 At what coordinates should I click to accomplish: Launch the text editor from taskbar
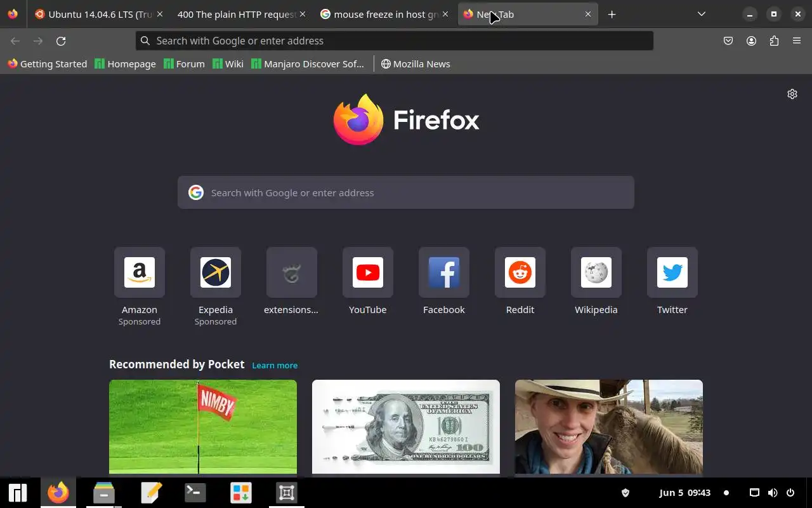tap(151, 493)
